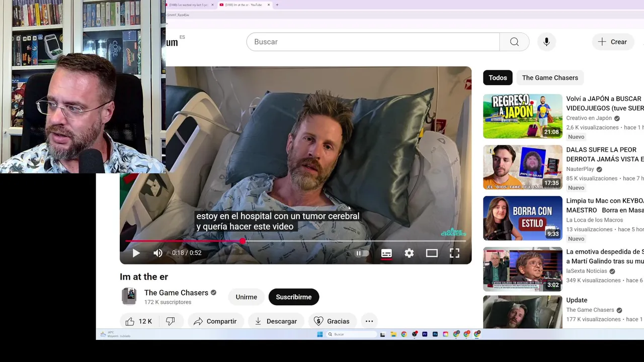
Task: Click the taskbar Buscar search box
Action: [x=351, y=334]
